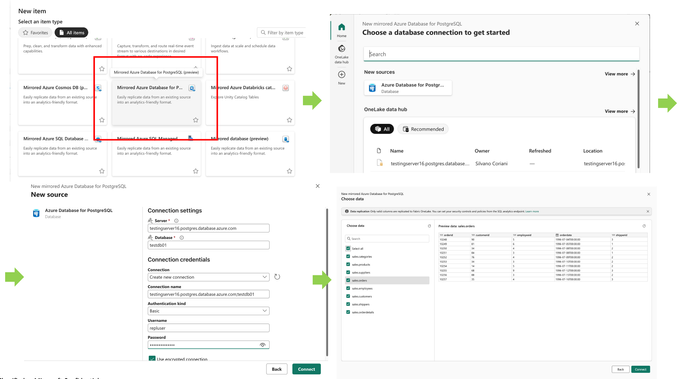Click the info icon next to Server label
Screen dimensions: 680x379
tap(177, 221)
